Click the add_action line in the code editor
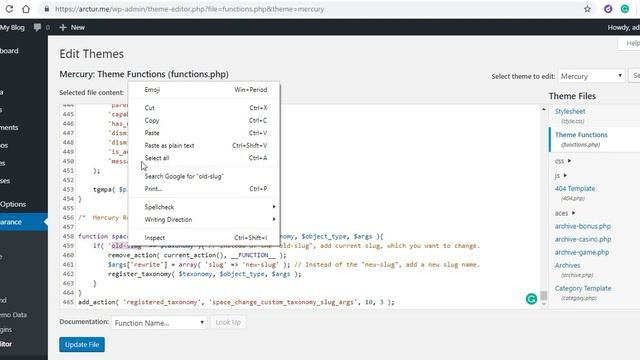The height and width of the screenshot is (360, 640). pyautogui.click(x=236, y=302)
